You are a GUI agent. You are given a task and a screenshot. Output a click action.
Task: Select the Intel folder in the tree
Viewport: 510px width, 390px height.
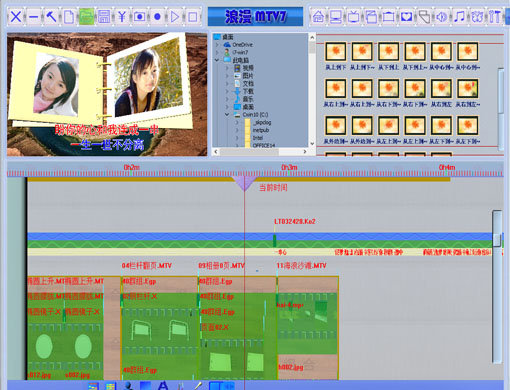258,138
